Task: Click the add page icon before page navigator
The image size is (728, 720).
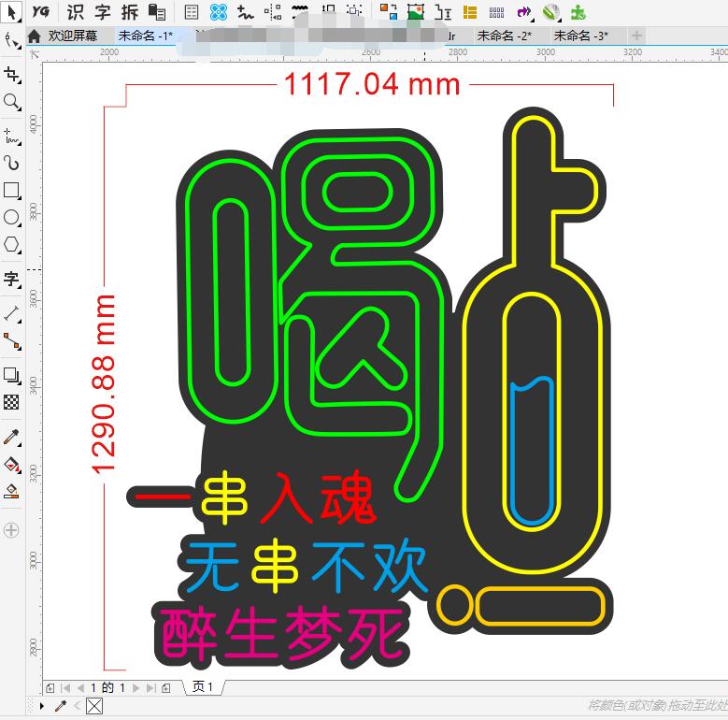Action: coord(50,688)
